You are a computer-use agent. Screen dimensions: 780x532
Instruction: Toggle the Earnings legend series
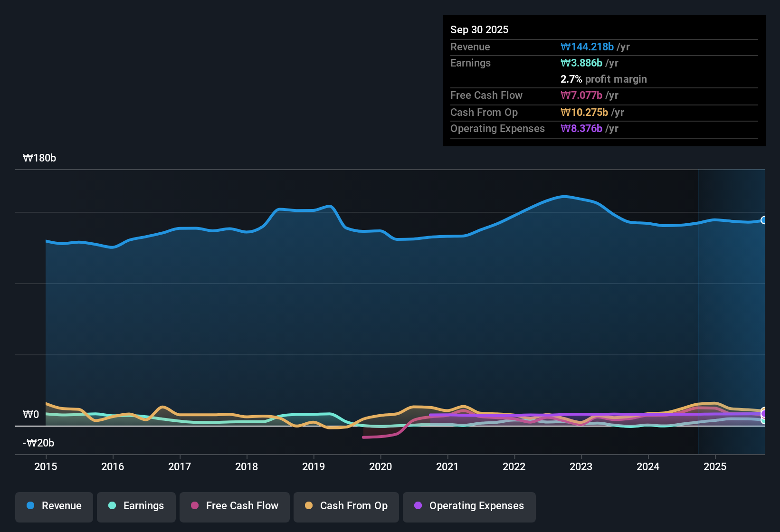click(x=136, y=506)
